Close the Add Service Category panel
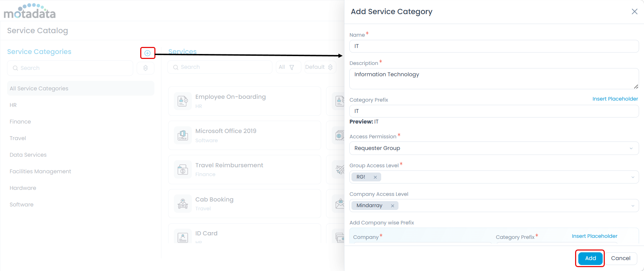The height and width of the screenshot is (271, 644). (x=634, y=12)
